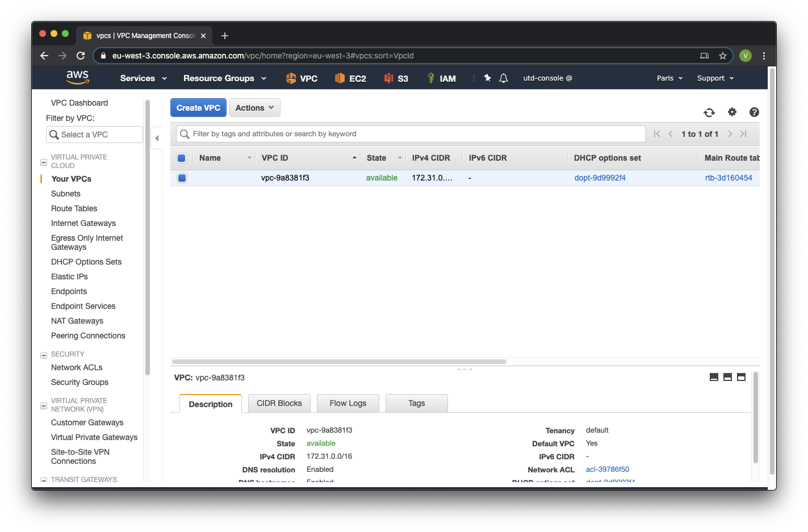Screen dimensions: 808x532
Task: Click the Create VPC button
Action: tap(198, 108)
